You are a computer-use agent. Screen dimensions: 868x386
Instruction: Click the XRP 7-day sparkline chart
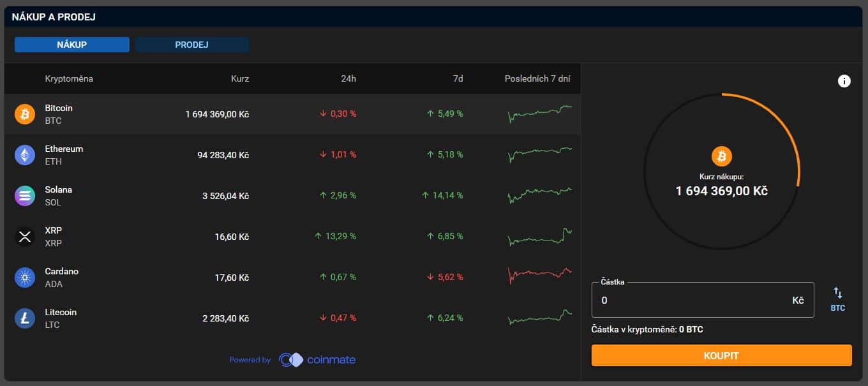(x=540, y=237)
